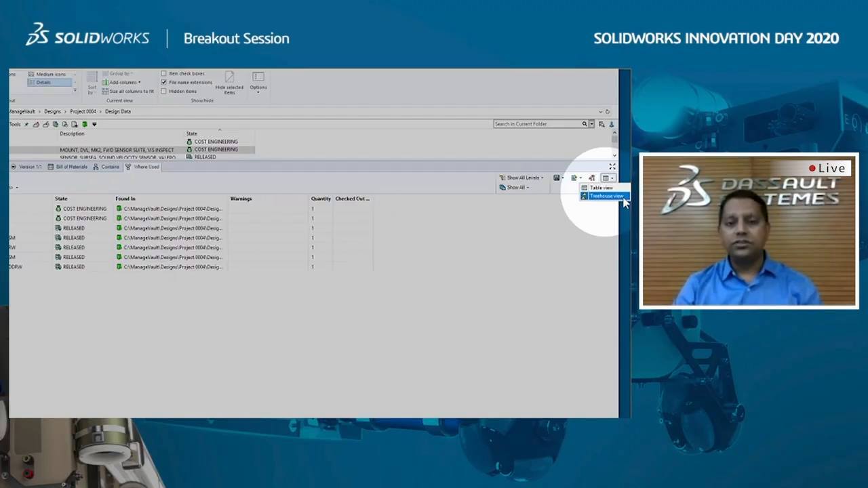Click Hide selected items icon
Screen dimensions: 868x488
pyautogui.click(x=229, y=77)
